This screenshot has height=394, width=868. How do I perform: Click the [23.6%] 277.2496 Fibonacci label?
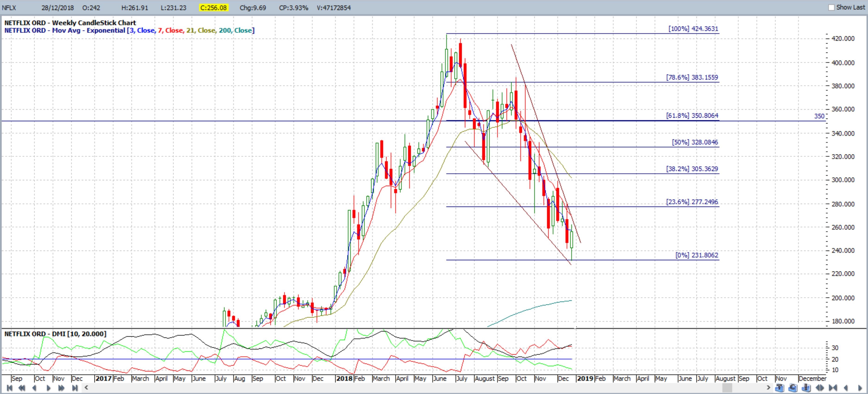(692, 202)
